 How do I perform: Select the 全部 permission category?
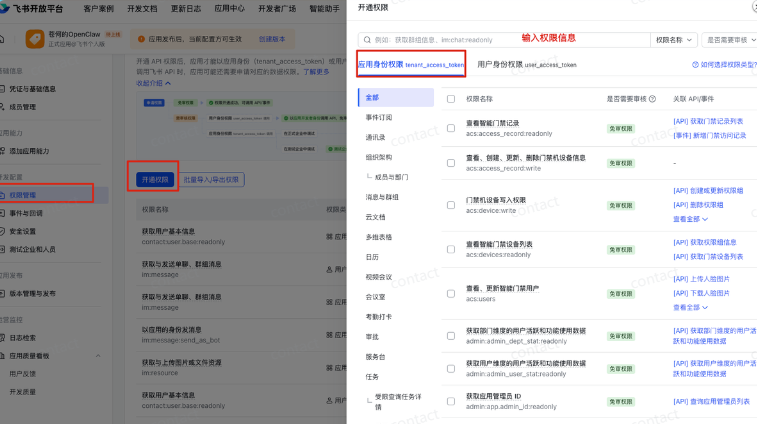(x=396, y=97)
